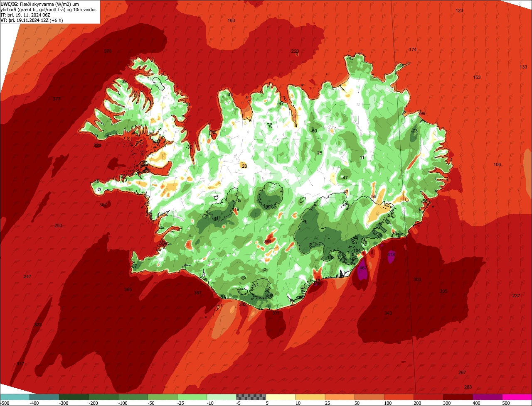532x406 pixels.
Task: Click the flux value 104 near the southeast coast
Action: [357, 250]
